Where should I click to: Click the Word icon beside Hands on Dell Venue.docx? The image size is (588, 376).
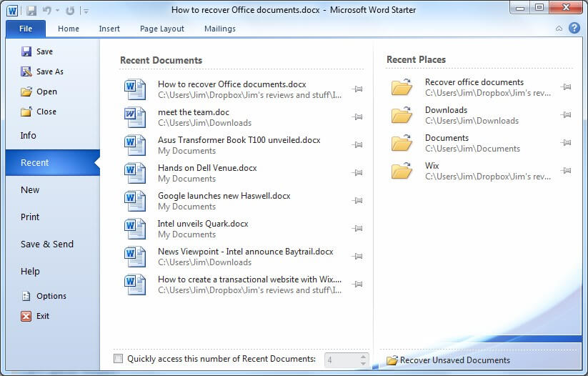pos(135,173)
